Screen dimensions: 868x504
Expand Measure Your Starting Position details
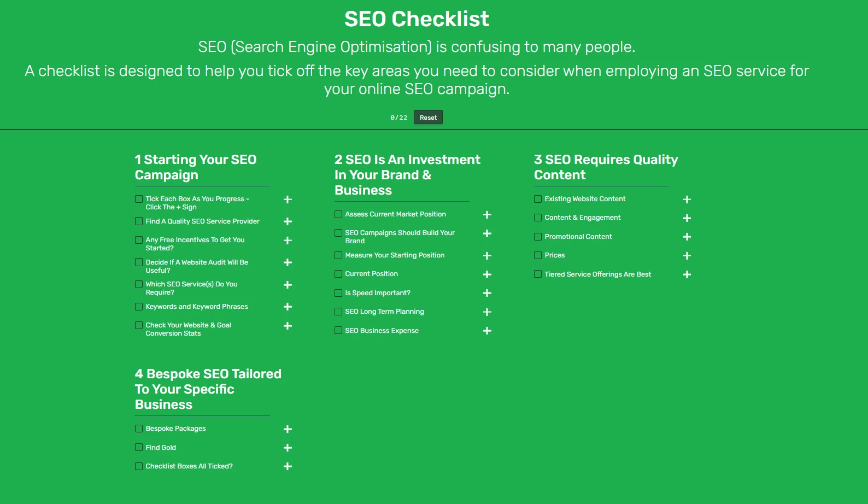[x=487, y=256]
